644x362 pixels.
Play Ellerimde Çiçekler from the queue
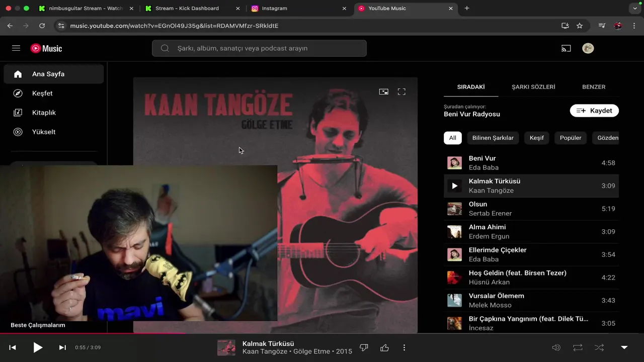[531, 254]
